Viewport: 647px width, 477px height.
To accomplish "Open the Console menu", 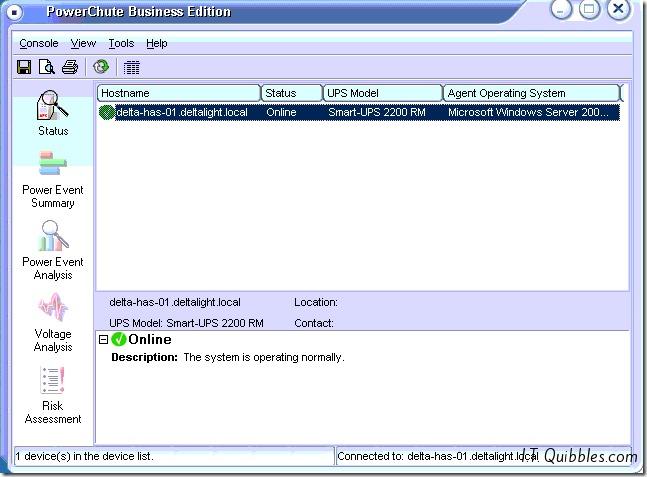I will click(39, 43).
